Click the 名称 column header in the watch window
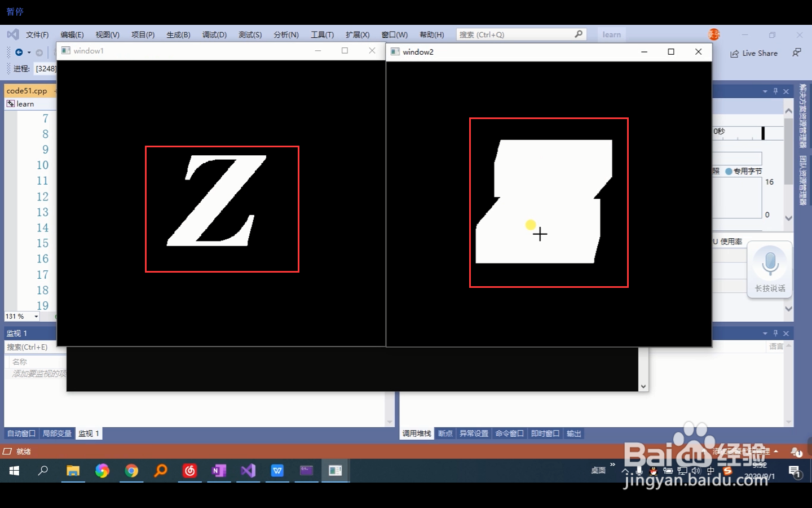Screen dimensions: 812x508 pos(20,362)
